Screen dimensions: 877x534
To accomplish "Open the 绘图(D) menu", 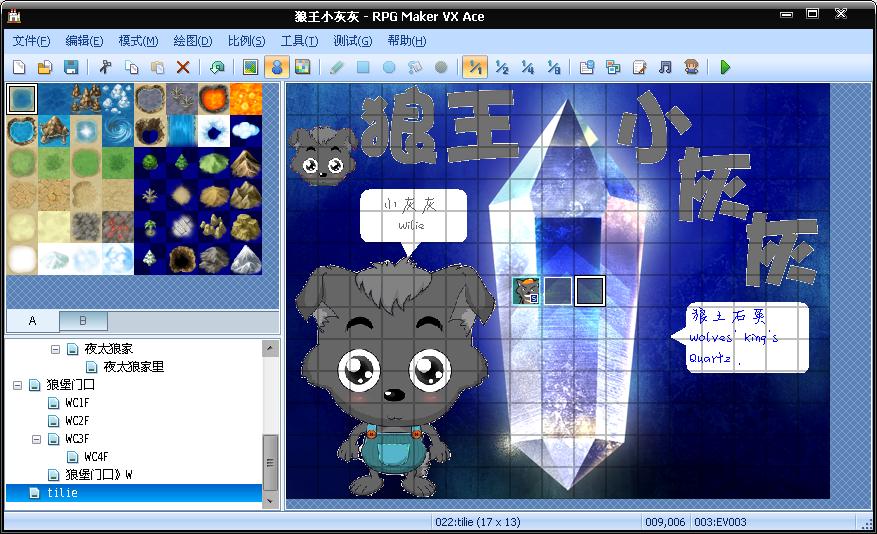I will (x=192, y=41).
